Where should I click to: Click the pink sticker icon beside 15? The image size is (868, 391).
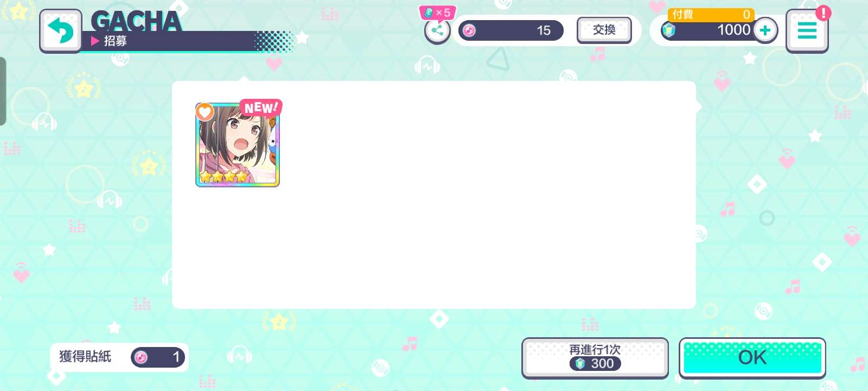tap(469, 30)
